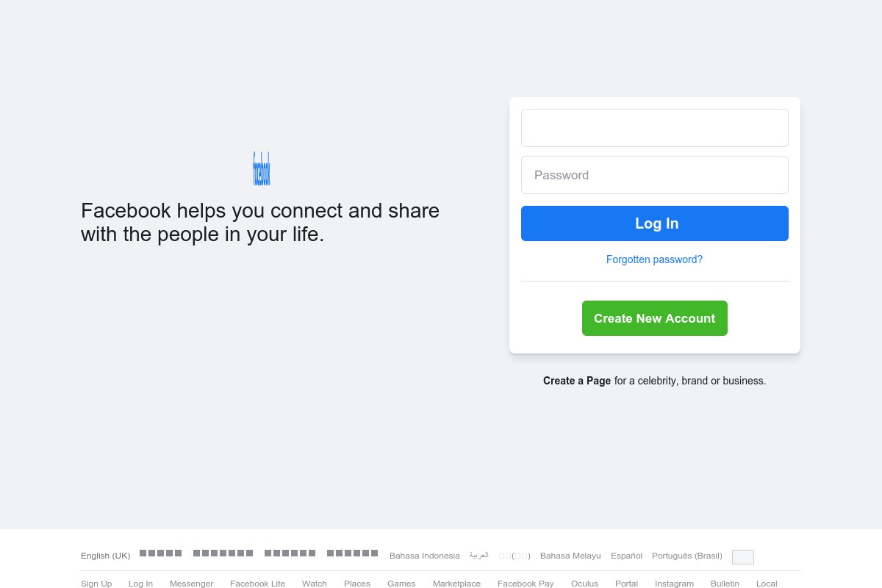Viewport: 882px width, 588px height.
Task: Switch language to Bahasa Indonesia
Action: click(425, 556)
